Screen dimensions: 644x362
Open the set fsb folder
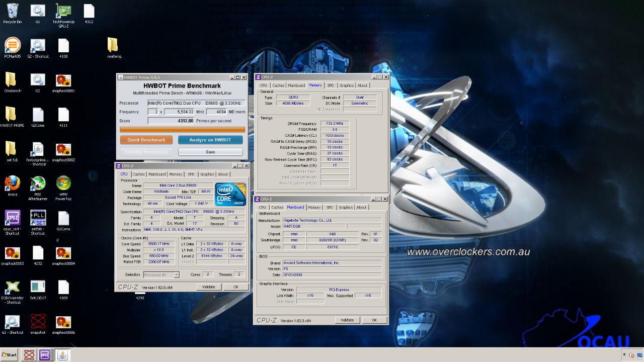13,152
